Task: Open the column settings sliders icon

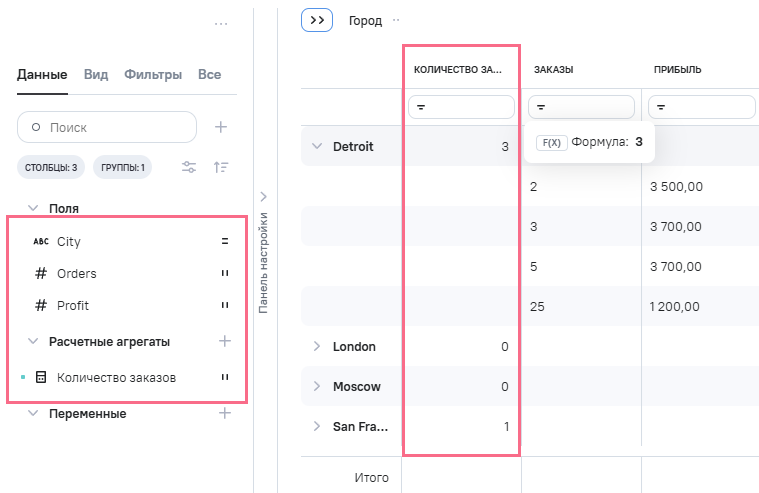Action: (x=189, y=167)
